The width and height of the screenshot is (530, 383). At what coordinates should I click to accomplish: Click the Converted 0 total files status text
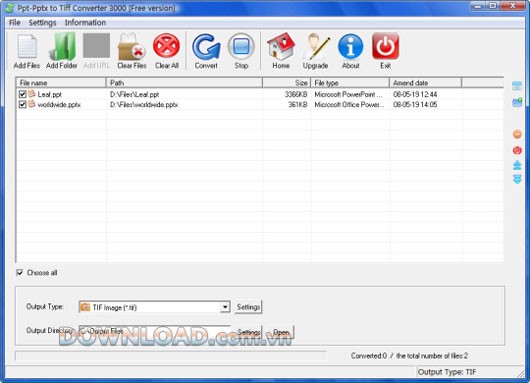click(409, 356)
